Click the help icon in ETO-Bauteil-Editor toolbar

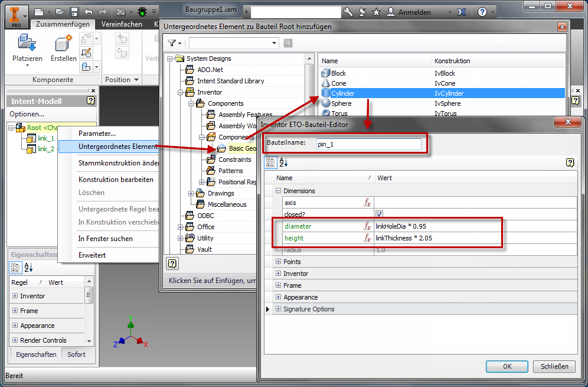570,162
